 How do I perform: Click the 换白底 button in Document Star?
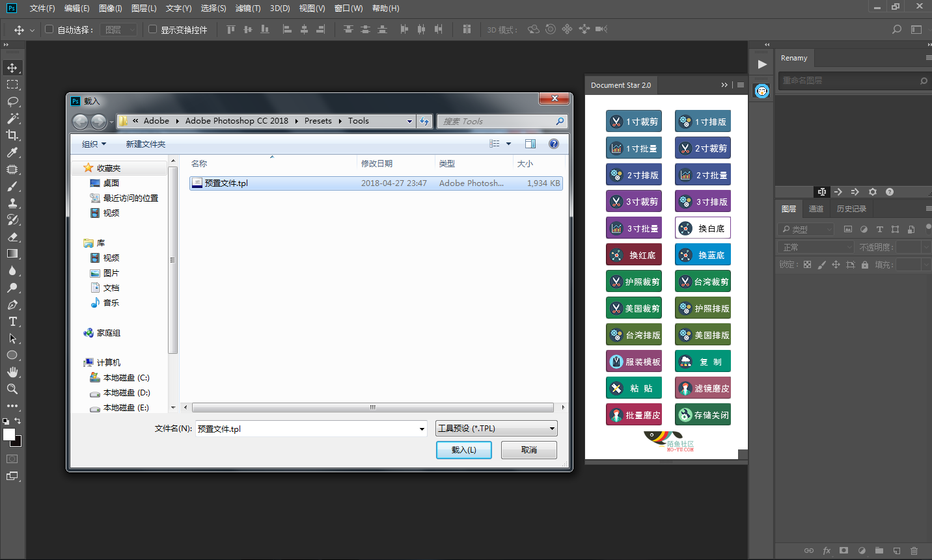pos(703,228)
